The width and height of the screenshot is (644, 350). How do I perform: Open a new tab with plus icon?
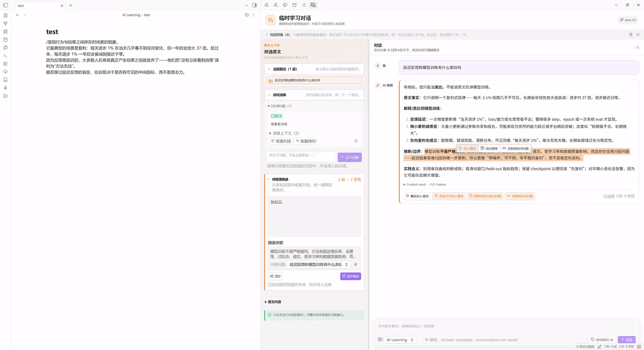pyautogui.click(x=71, y=5)
